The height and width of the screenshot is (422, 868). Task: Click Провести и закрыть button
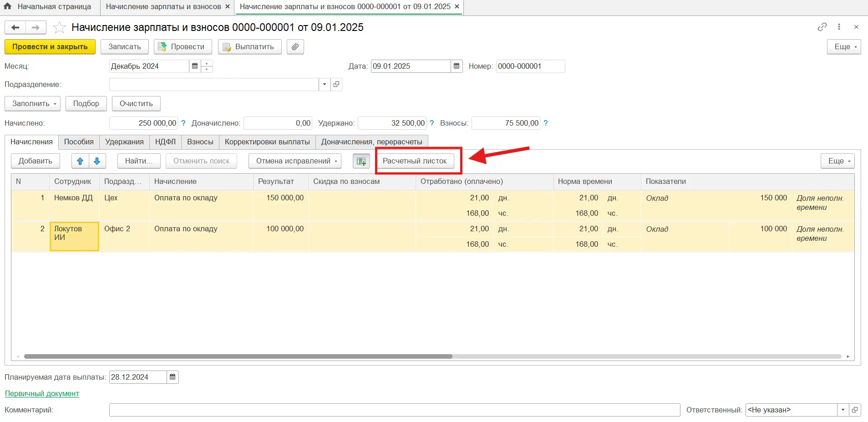click(x=50, y=47)
